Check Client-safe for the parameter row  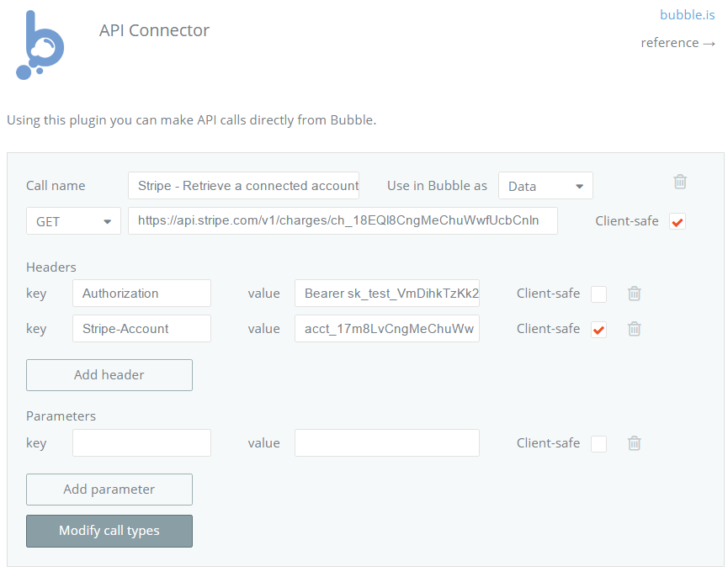598,444
